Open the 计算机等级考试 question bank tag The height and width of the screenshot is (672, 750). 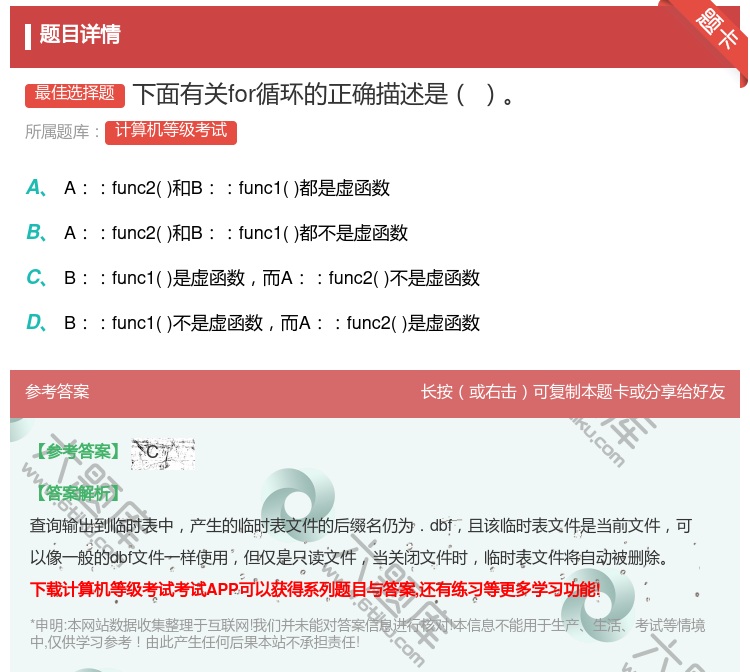[171, 132]
